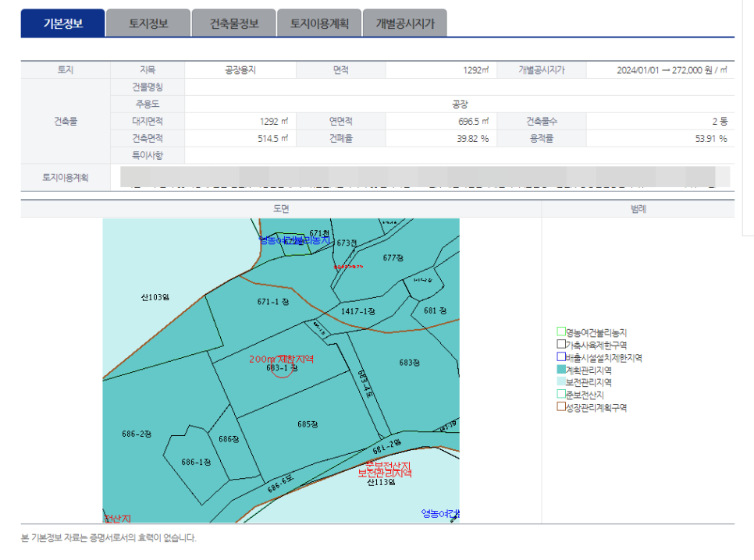Click the 범례 section header
The image size is (754, 560).
(638, 208)
